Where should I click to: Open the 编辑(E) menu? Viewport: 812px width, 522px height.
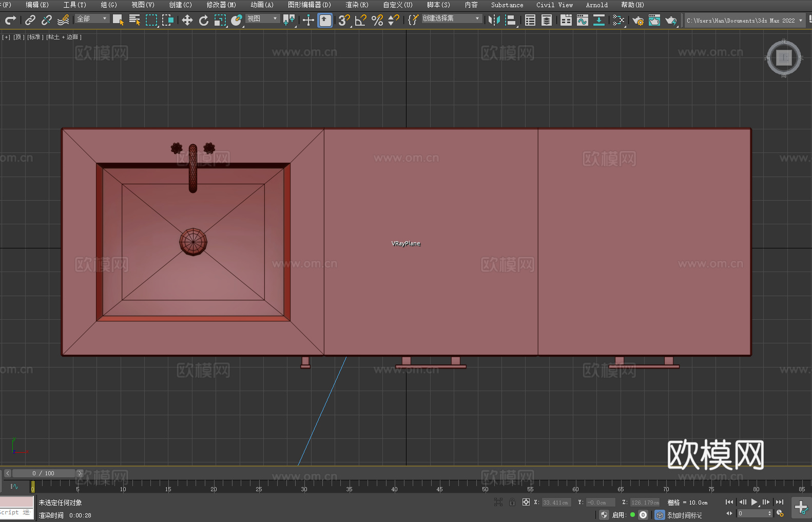(x=37, y=5)
